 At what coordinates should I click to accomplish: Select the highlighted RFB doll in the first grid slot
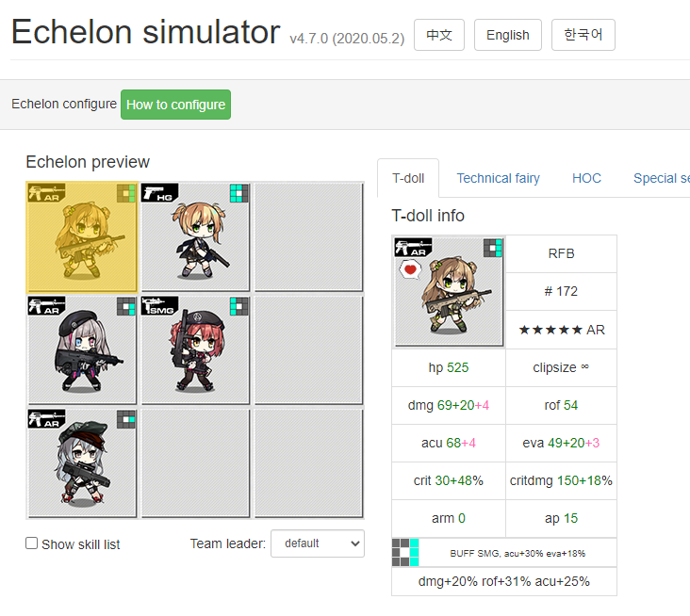[x=82, y=237]
